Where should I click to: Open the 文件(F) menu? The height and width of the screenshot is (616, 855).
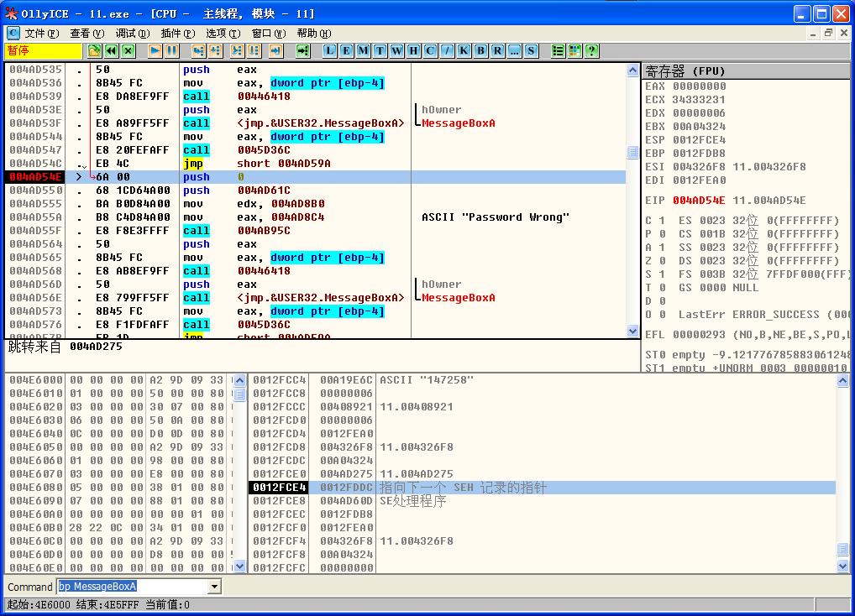pyautogui.click(x=42, y=34)
